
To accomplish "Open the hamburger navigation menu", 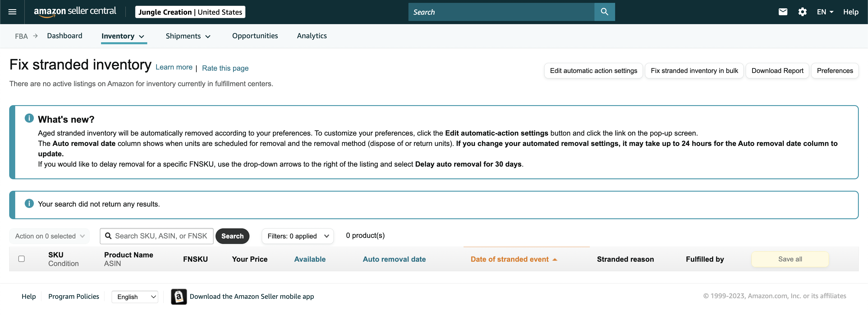I will 12,12.
